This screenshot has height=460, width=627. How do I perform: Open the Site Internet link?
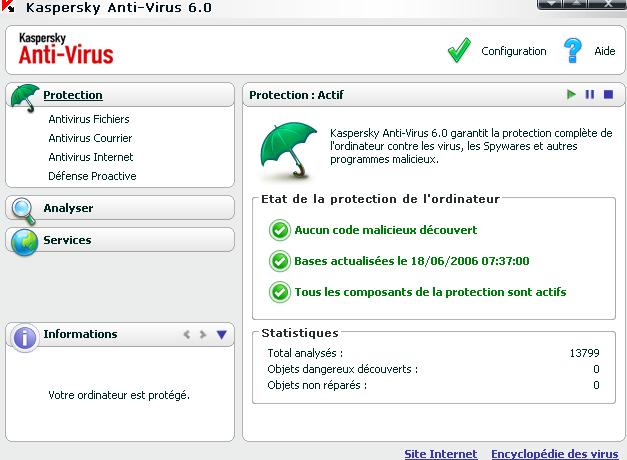(x=441, y=454)
